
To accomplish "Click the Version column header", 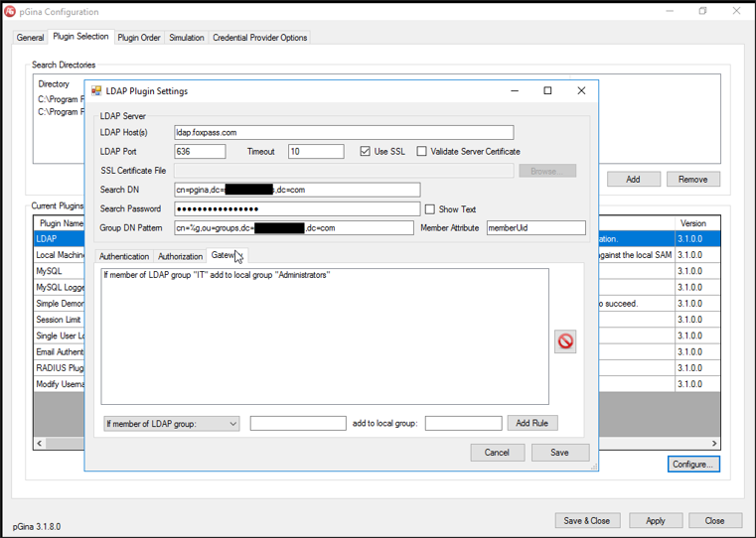I will tap(697, 223).
